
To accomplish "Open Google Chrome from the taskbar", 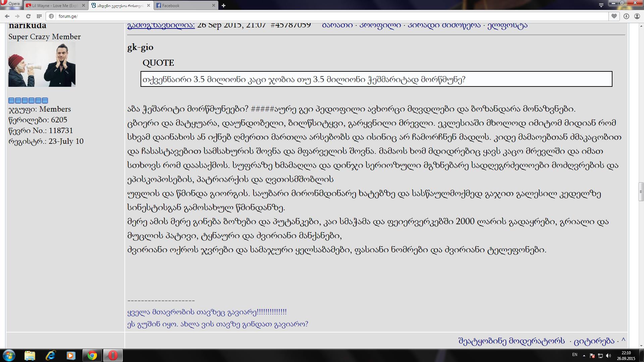I will pos(92,355).
